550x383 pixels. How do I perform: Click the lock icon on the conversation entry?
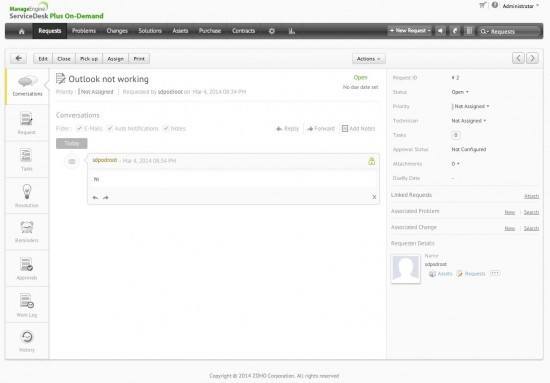[x=371, y=161]
